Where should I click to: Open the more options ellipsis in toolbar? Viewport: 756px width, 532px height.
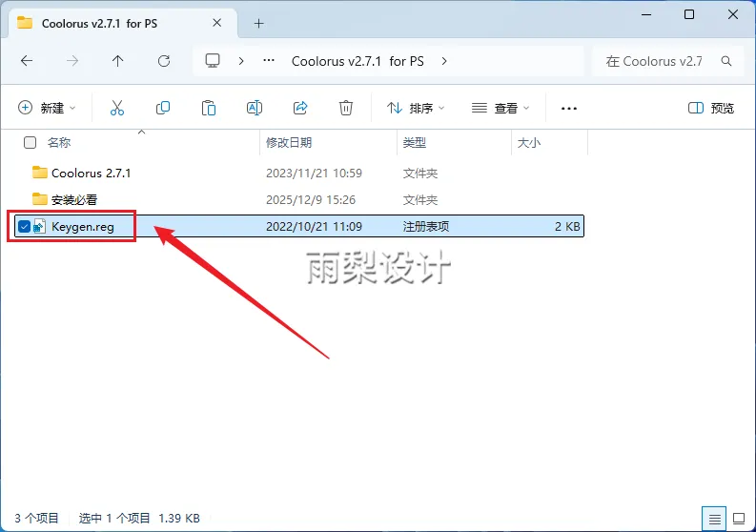(569, 108)
